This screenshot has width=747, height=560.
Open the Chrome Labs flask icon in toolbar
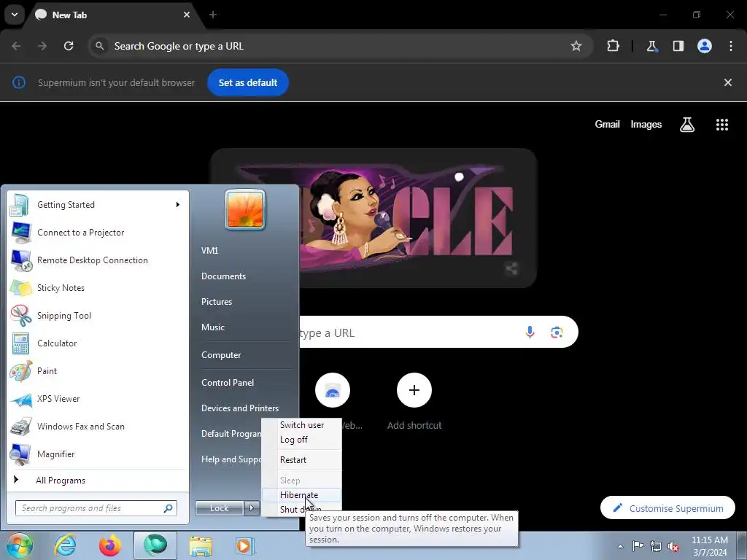coord(651,46)
